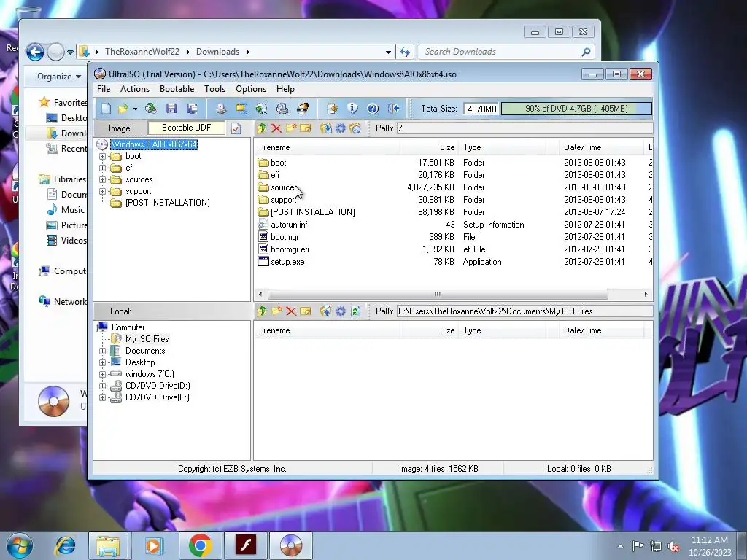Expand the windows 7(C:) drive node
The image size is (747, 560).
click(102, 374)
